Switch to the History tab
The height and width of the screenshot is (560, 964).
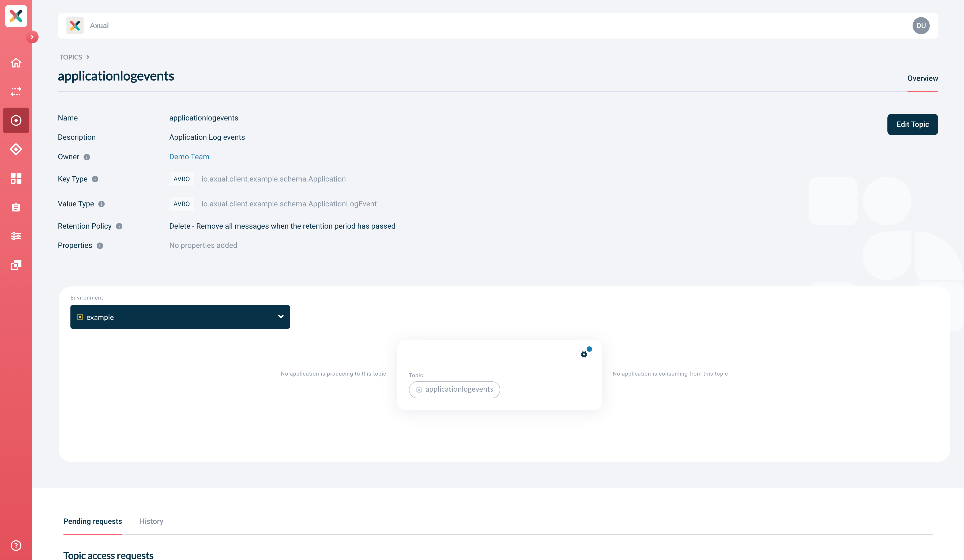[x=151, y=521]
